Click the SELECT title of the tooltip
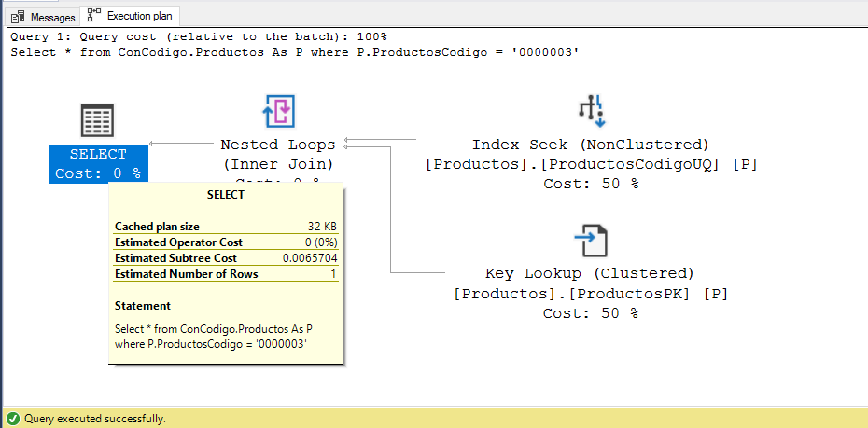Viewport: 868px width, 428px height. pos(225,195)
